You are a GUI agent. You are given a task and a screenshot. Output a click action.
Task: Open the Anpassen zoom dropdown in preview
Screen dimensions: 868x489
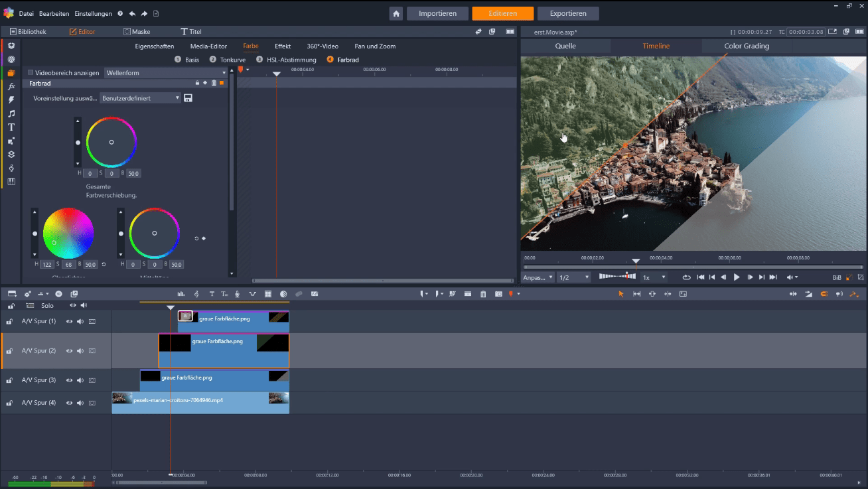(x=538, y=277)
